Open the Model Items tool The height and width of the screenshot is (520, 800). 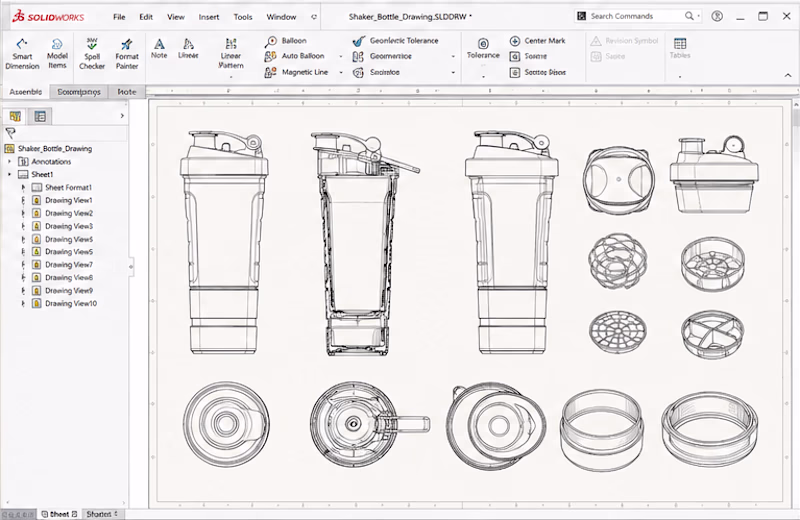coord(57,54)
